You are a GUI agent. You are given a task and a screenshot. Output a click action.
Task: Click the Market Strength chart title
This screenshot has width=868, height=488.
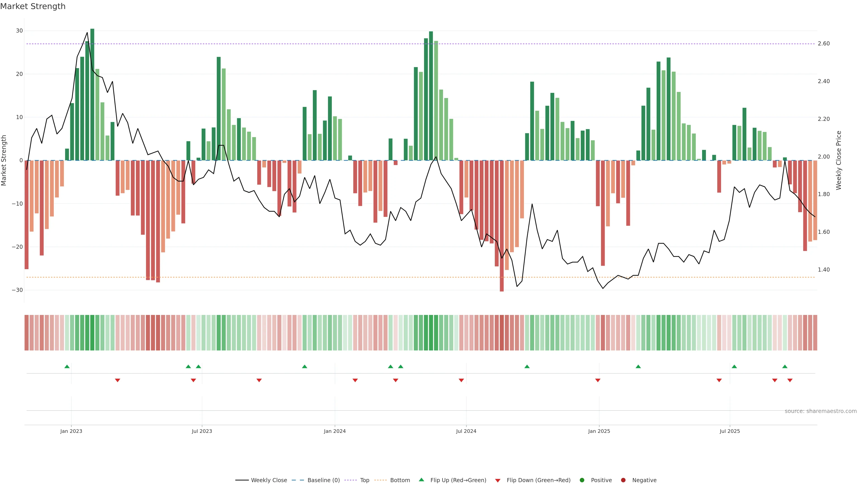click(33, 6)
